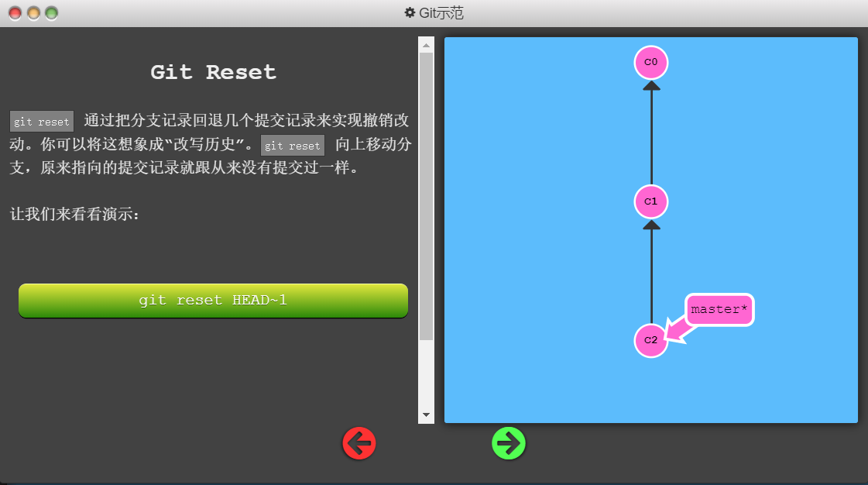Viewport: 868px width, 485px height.
Task: Click the green forward navigation arrow
Action: [x=508, y=443]
